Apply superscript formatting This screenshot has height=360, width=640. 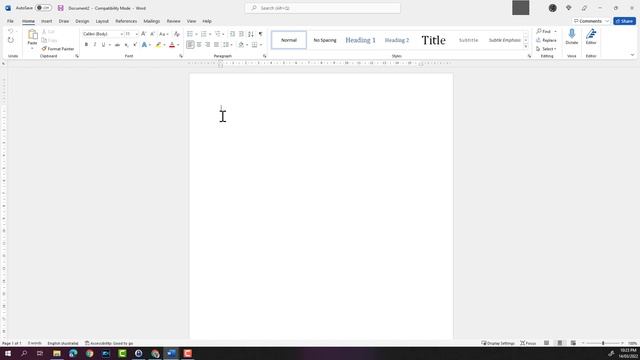[135, 44]
